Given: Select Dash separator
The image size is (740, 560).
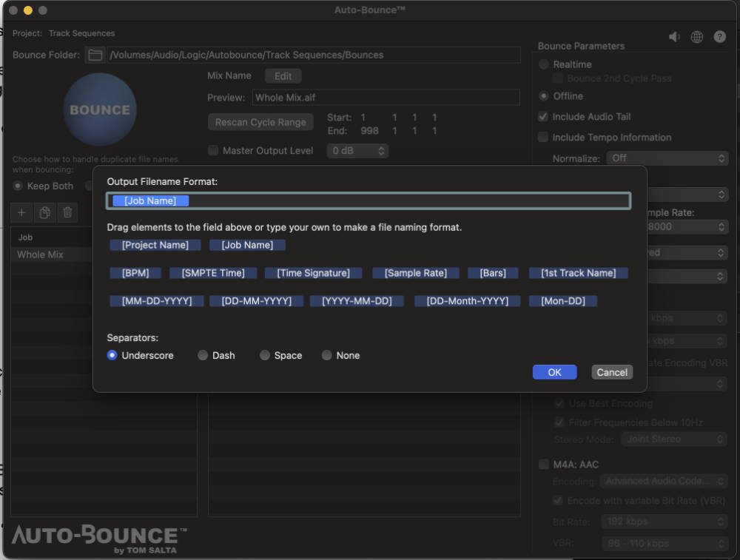Looking at the screenshot, I should (203, 355).
